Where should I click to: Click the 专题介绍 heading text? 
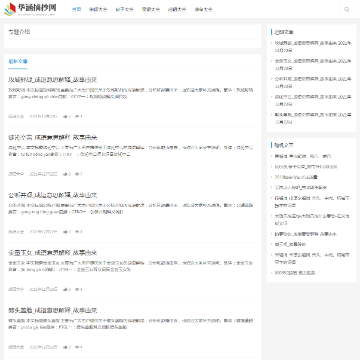coord(19,32)
